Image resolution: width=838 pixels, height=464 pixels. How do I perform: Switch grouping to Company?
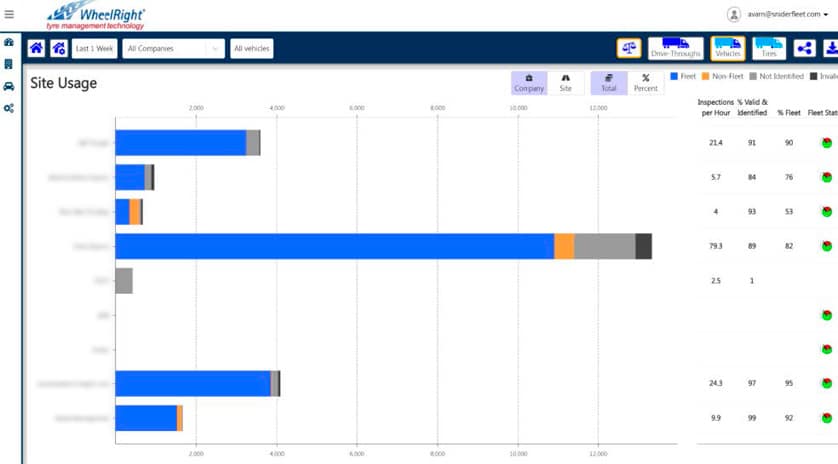click(529, 83)
